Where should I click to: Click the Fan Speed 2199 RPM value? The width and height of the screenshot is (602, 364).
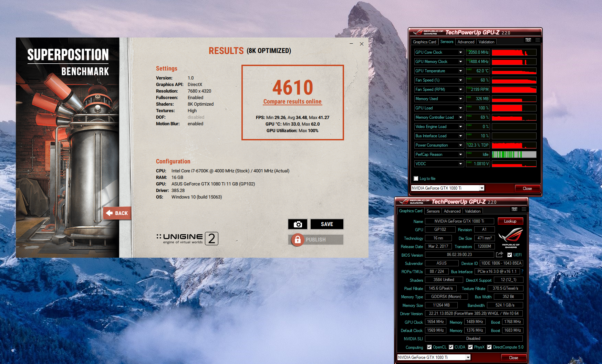click(478, 89)
